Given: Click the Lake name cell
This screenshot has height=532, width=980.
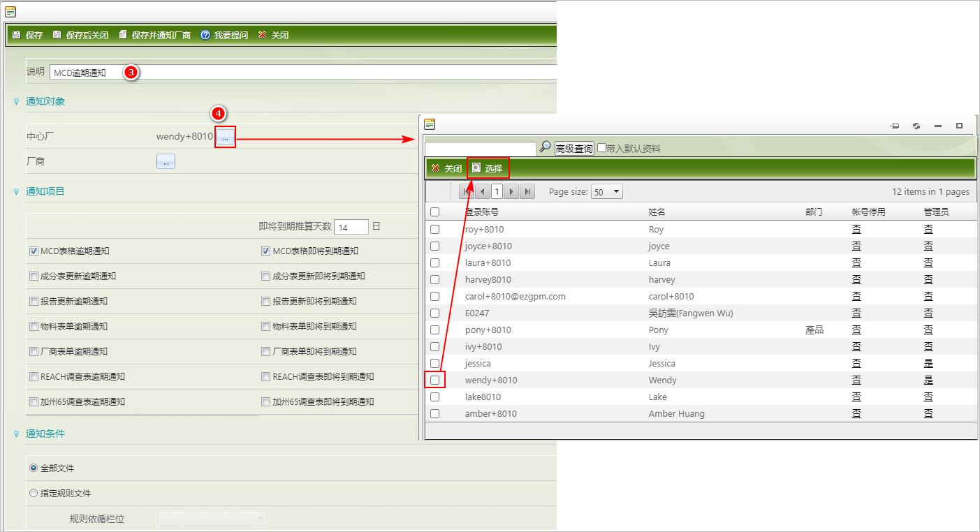Looking at the screenshot, I should (x=657, y=397).
